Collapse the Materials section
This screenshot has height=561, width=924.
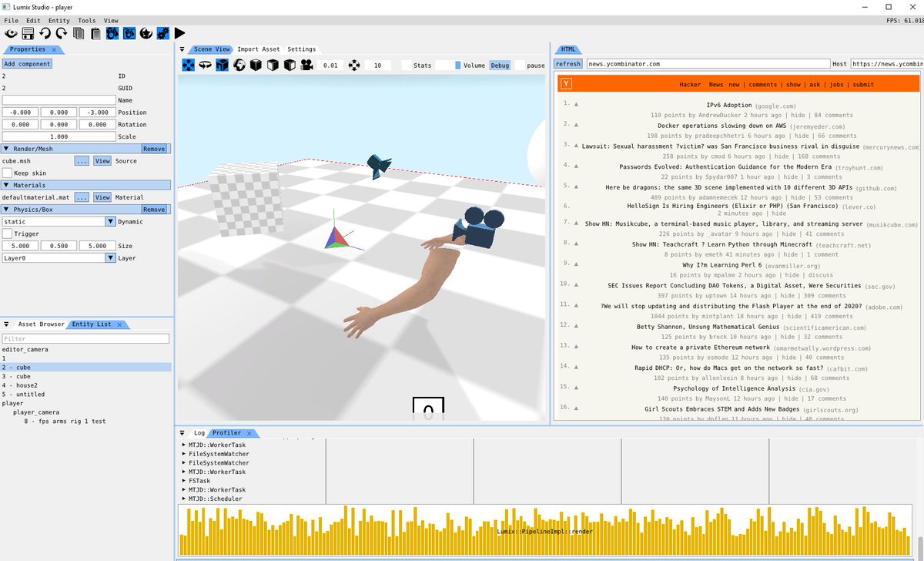pyautogui.click(x=6, y=185)
